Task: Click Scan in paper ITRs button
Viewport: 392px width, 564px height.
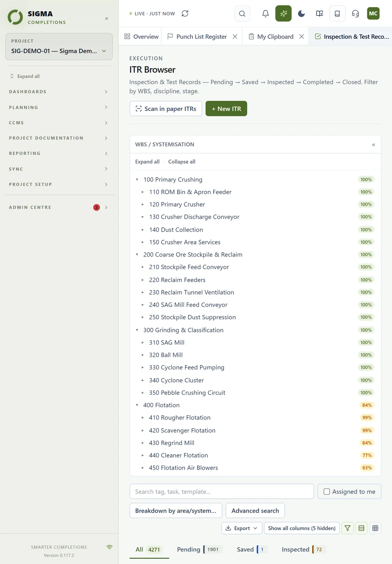Action: point(166,109)
